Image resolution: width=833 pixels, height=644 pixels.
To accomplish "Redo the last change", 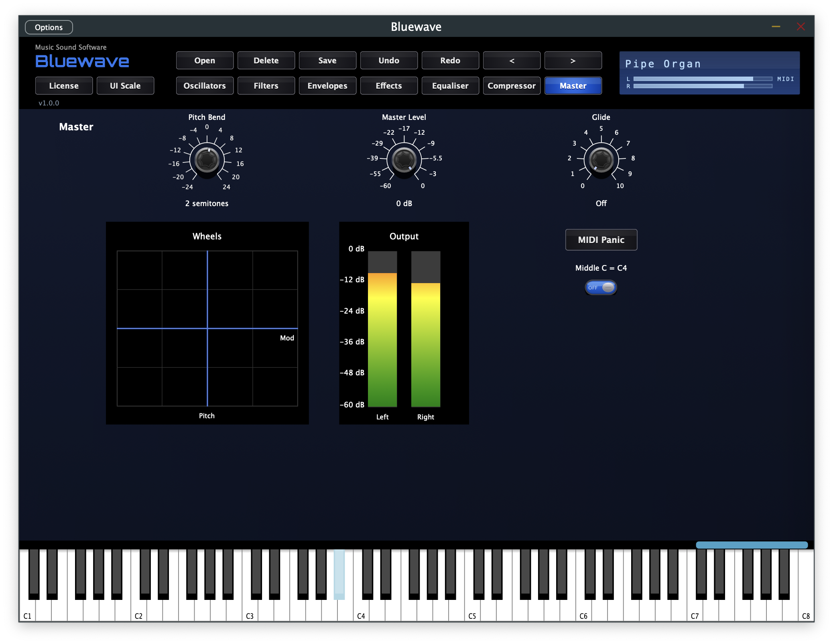I will 450,61.
